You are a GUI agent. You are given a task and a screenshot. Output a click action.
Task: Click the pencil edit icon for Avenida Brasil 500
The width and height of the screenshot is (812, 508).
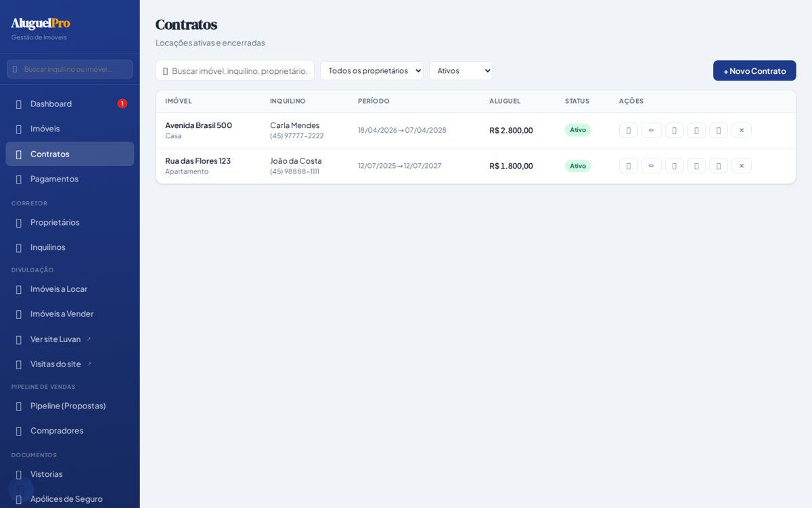coord(651,130)
